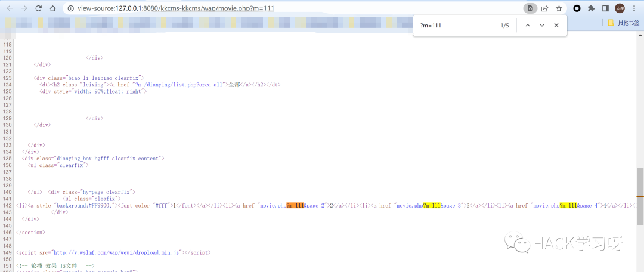View site information icon in address bar
The width and height of the screenshot is (644, 272).
[70, 9]
